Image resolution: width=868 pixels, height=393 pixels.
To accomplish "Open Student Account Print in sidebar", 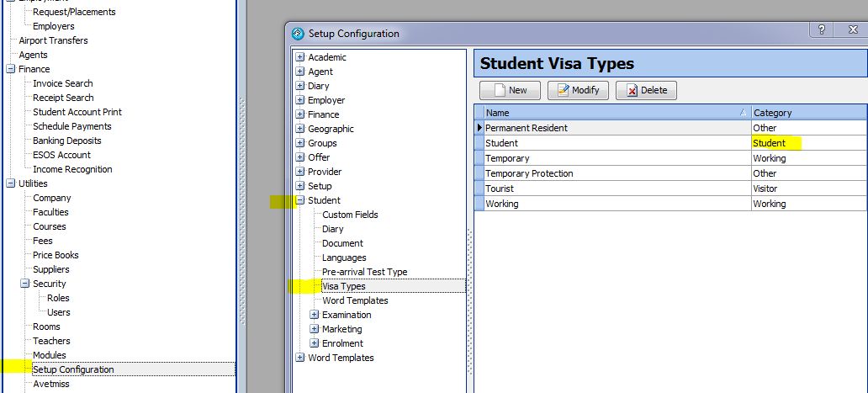I will tap(77, 112).
